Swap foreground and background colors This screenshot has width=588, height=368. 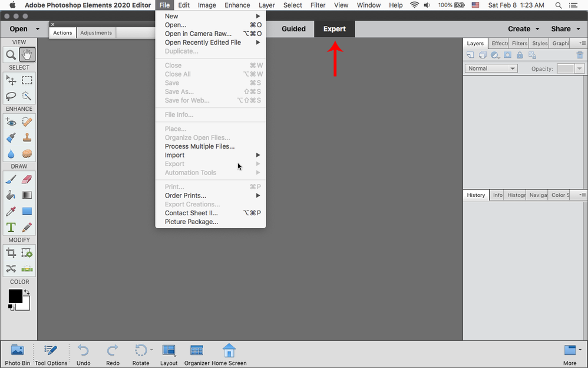pyautogui.click(x=27, y=292)
